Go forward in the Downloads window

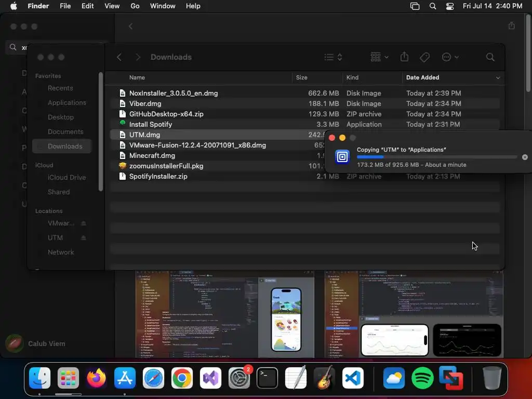tap(138, 57)
